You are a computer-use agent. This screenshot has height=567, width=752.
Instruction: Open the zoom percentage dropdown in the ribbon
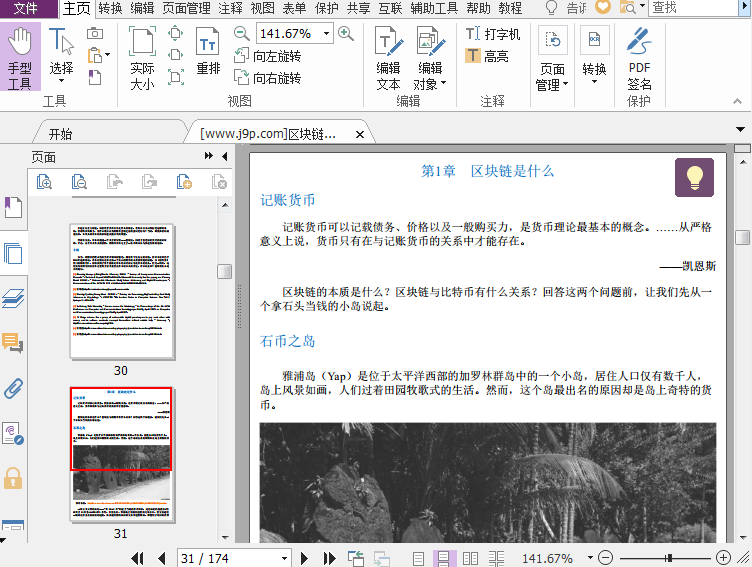tap(327, 34)
